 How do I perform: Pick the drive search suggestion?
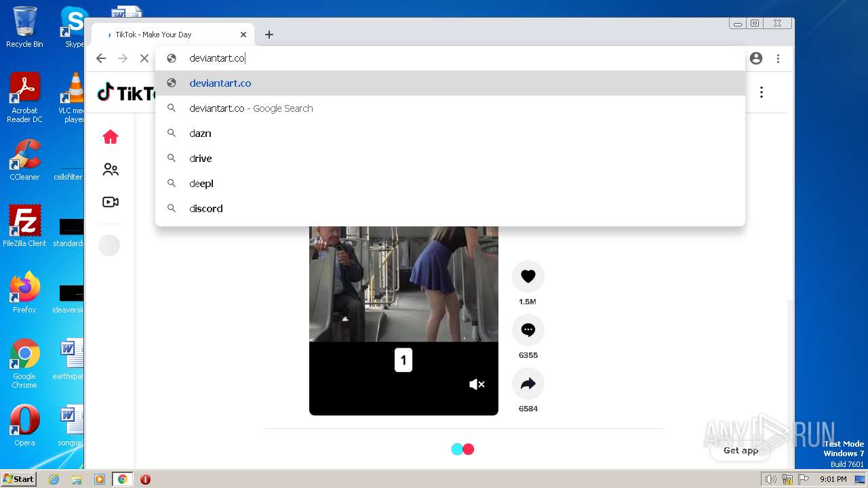450,159
